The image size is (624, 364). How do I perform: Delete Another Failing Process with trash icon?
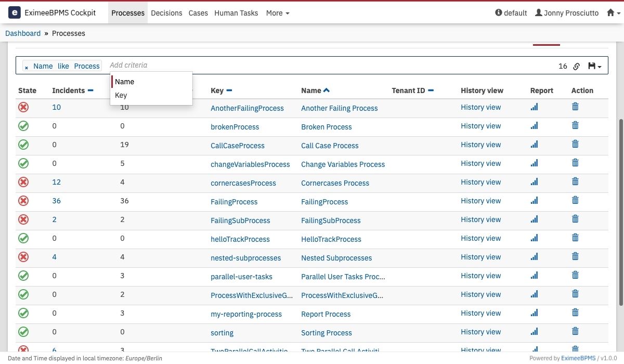click(x=575, y=107)
